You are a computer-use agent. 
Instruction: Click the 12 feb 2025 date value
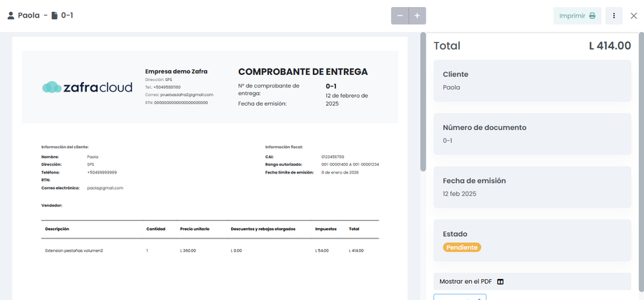pos(460,194)
